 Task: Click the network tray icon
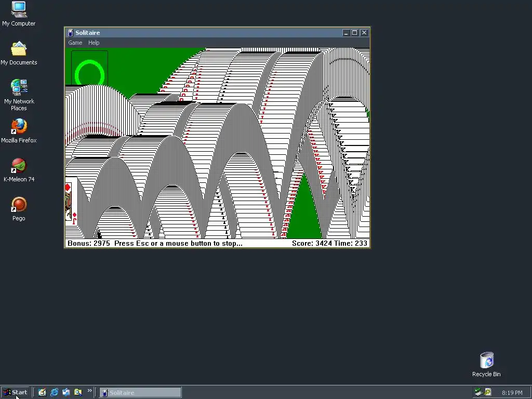tap(478, 392)
